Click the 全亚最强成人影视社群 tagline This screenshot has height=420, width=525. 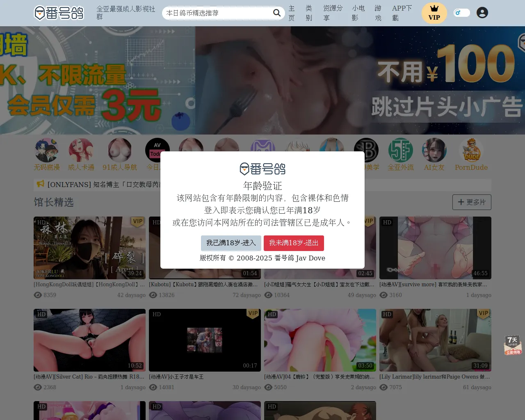pos(126,13)
